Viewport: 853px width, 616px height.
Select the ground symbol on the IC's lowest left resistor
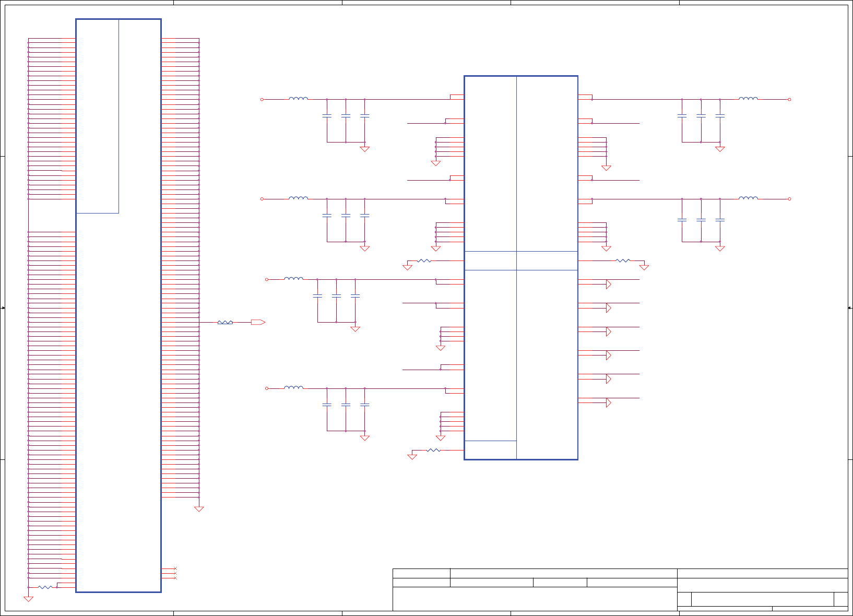pyautogui.click(x=412, y=457)
